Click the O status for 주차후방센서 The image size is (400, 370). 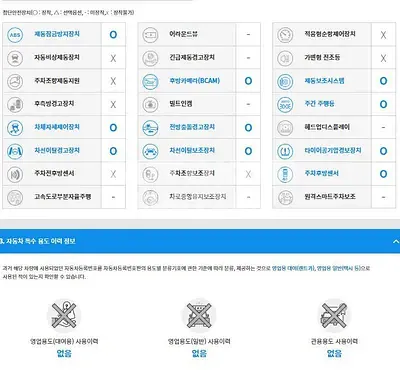click(383, 174)
